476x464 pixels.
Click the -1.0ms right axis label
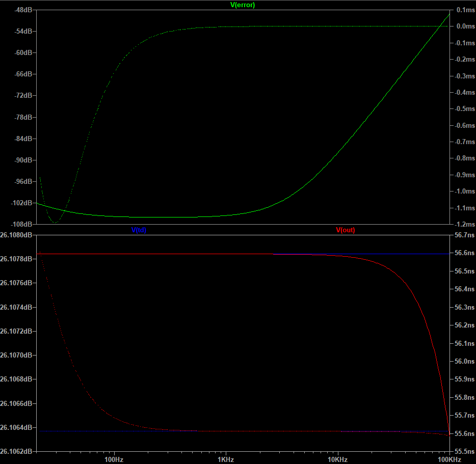pos(464,191)
